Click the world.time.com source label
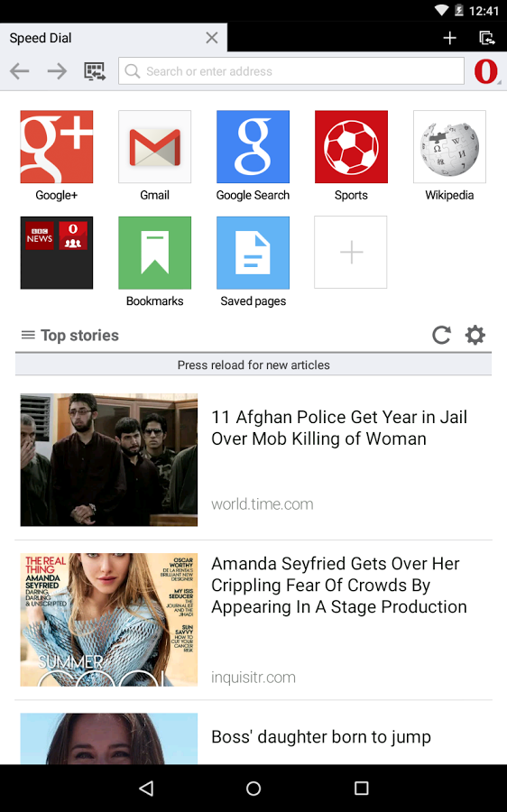The image size is (507, 812). (262, 503)
